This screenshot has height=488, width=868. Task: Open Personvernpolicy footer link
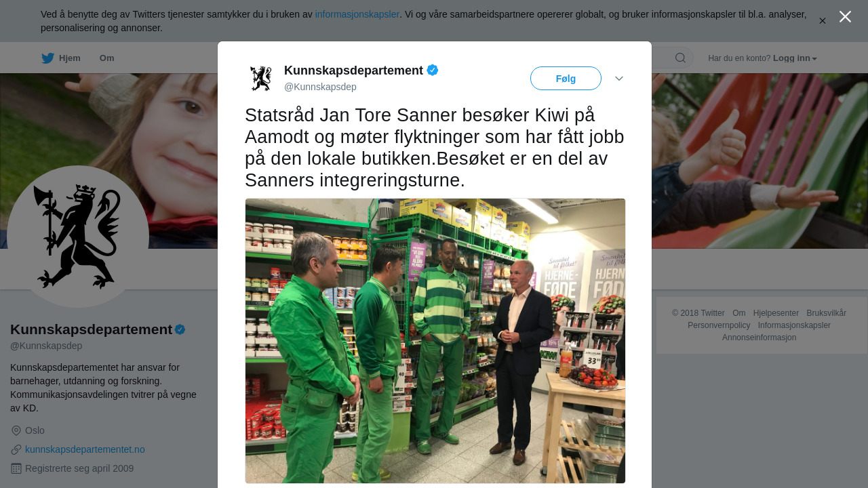click(719, 325)
